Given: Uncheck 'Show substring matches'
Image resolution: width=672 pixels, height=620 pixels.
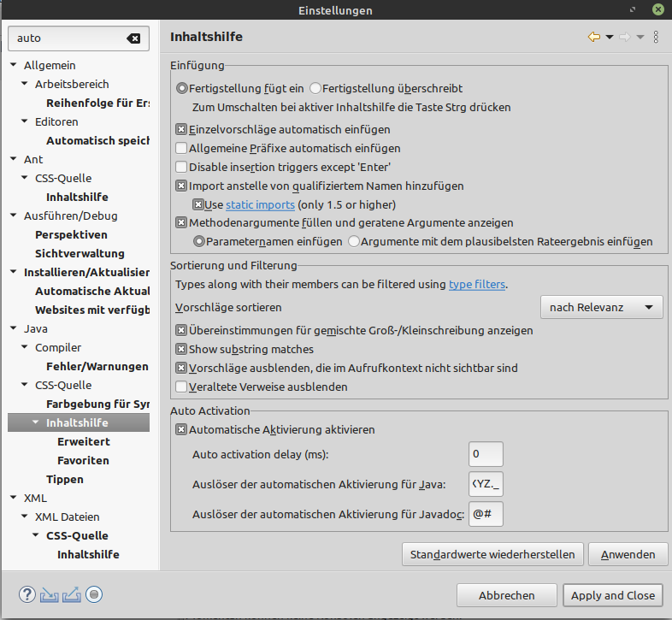Looking at the screenshot, I should (x=181, y=349).
